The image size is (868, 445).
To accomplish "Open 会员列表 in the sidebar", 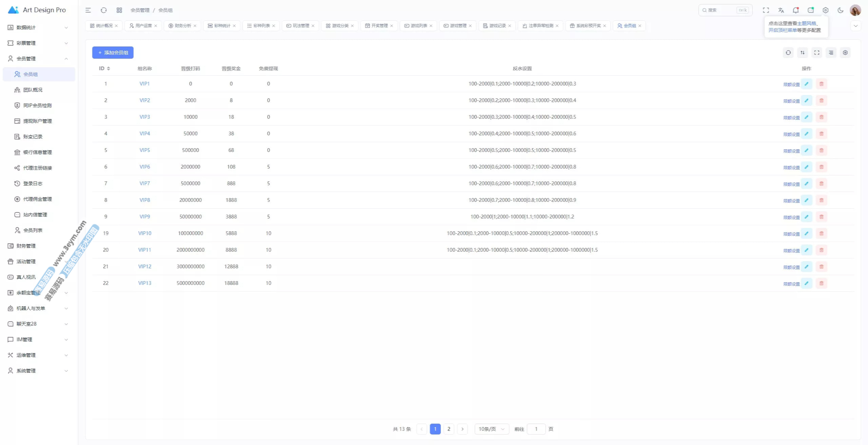I will (x=33, y=230).
